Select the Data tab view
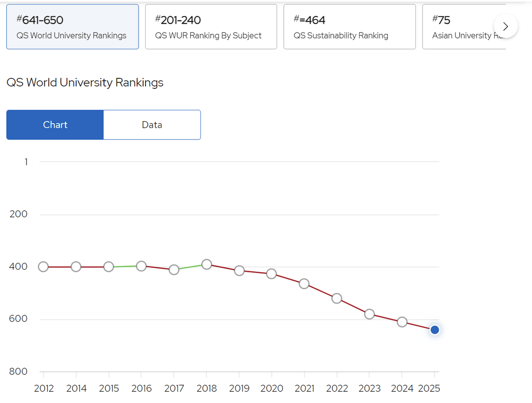This screenshot has height=403, width=532. [152, 124]
